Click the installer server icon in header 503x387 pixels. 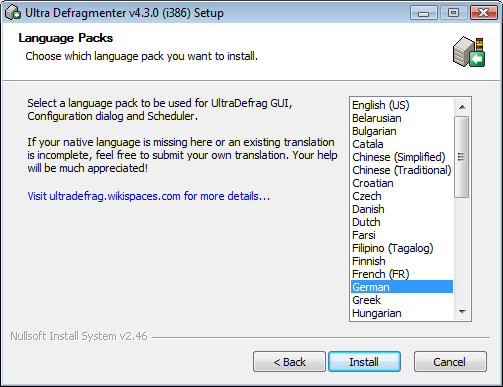pos(469,52)
